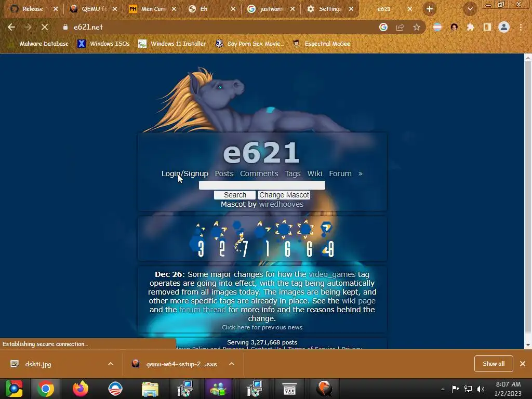Open the Chrome profile avatar
The width and height of the screenshot is (532, 399).
tap(504, 27)
